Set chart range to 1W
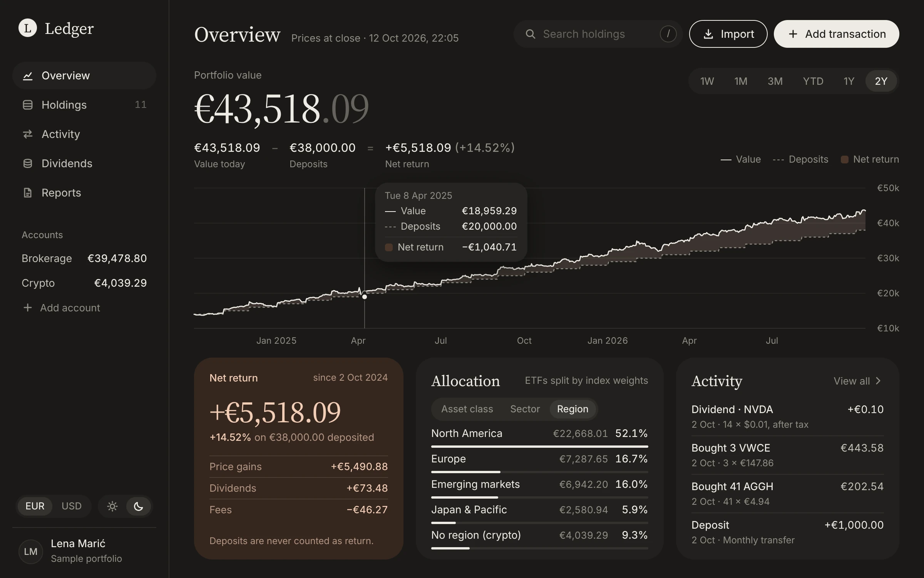924x578 pixels. (707, 81)
